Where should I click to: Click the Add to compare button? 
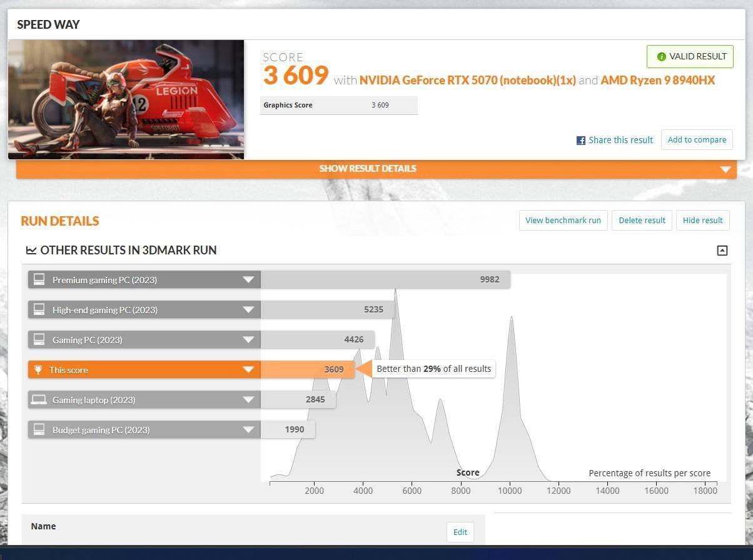[697, 140]
